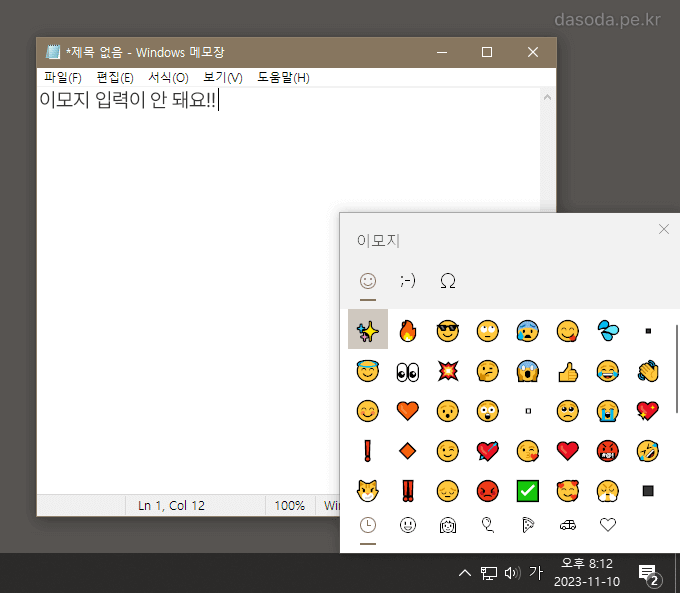Pick the winking face emoji
Viewport: 680px width, 593px height.
point(448,451)
